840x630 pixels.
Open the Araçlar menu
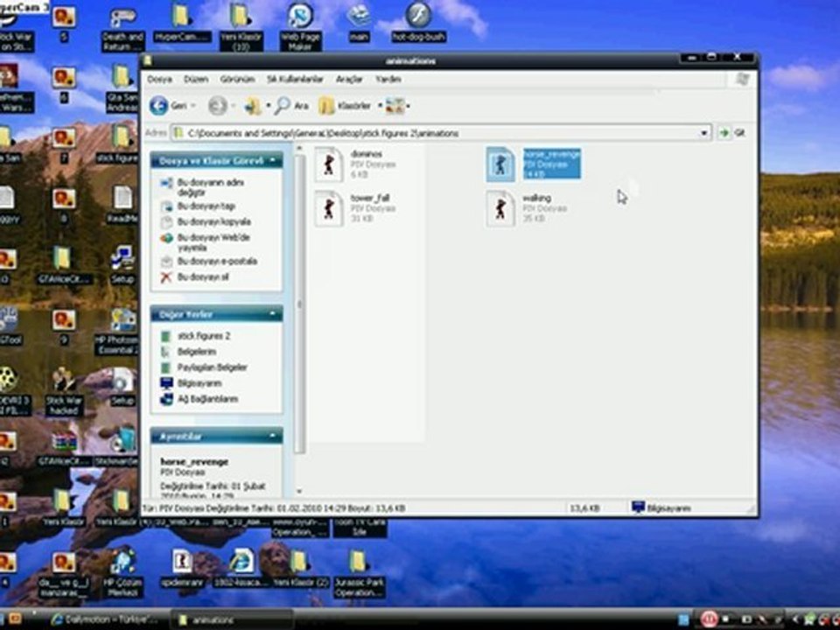[x=349, y=80]
